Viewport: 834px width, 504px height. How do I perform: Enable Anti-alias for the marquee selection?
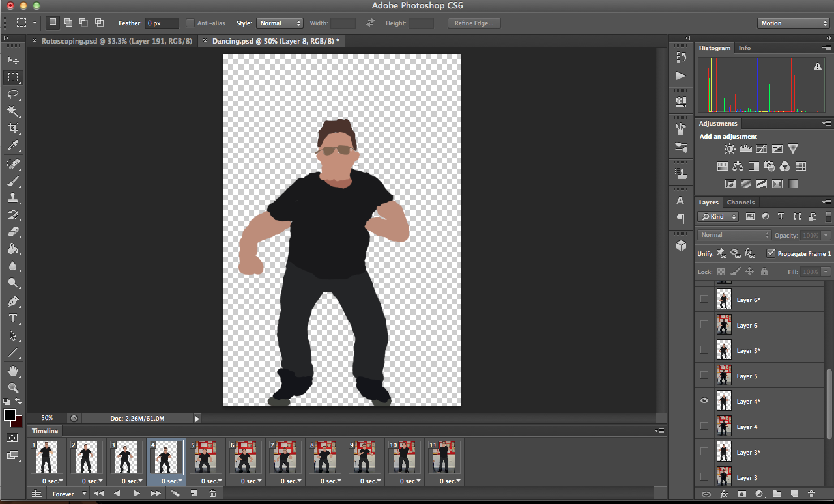(191, 23)
